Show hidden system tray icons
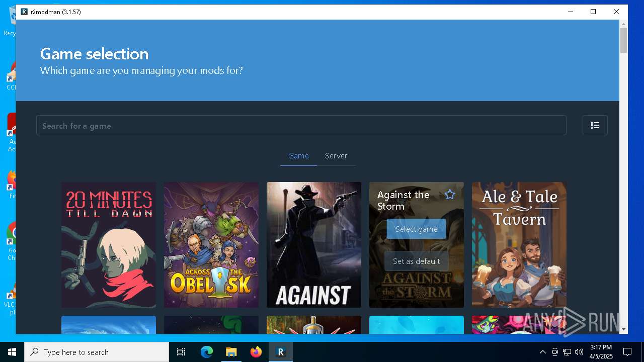The height and width of the screenshot is (362, 644). [542, 352]
